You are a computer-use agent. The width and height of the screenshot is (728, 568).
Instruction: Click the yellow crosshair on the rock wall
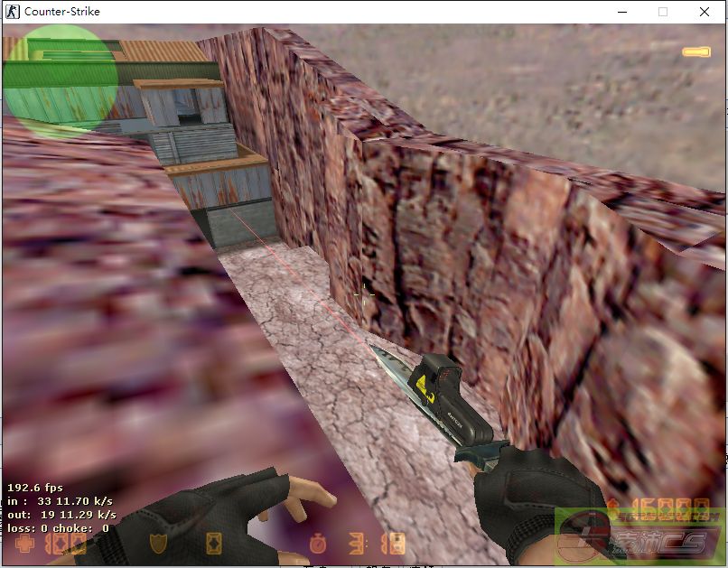click(364, 293)
